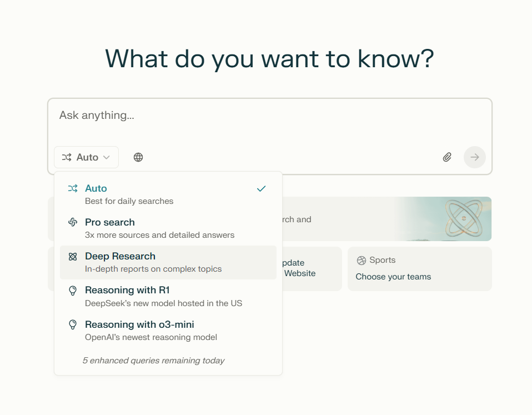Click the Sports basketball icon

362,260
